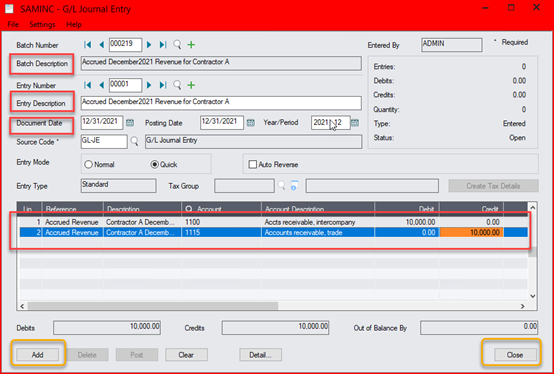Click Account Description column header

pyautogui.click(x=318, y=209)
